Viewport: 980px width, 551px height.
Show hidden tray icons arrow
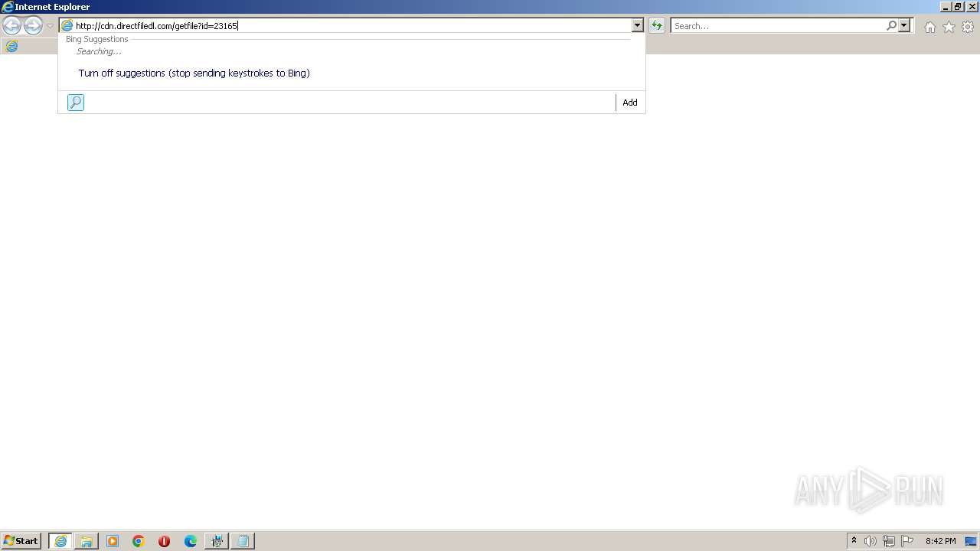point(854,541)
